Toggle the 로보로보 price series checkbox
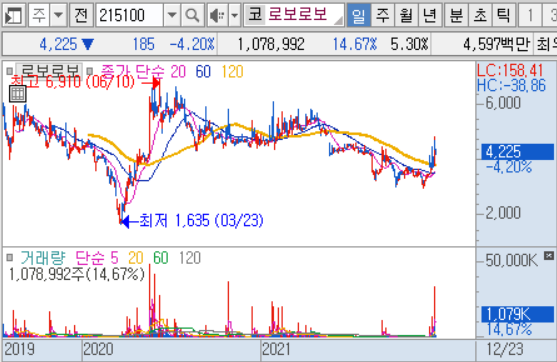 [10, 71]
